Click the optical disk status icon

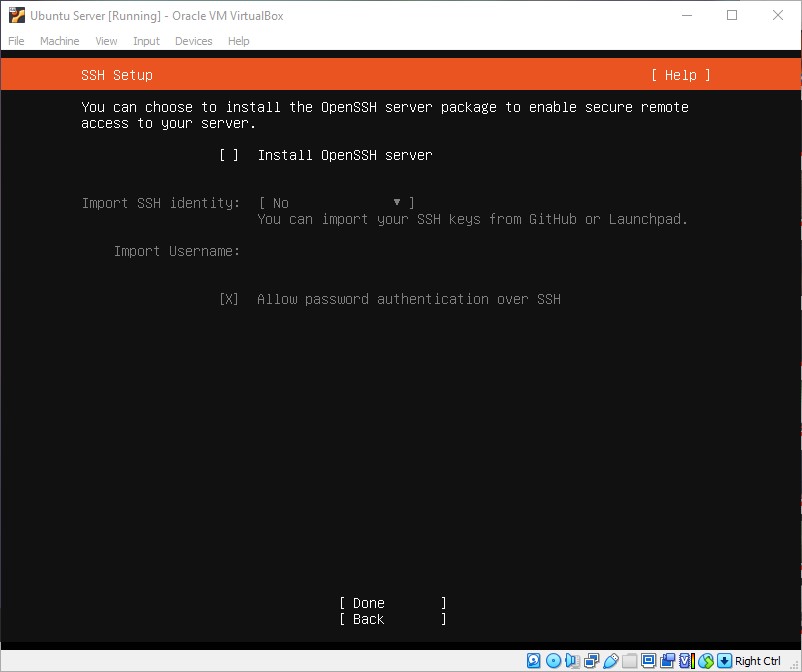click(x=553, y=661)
